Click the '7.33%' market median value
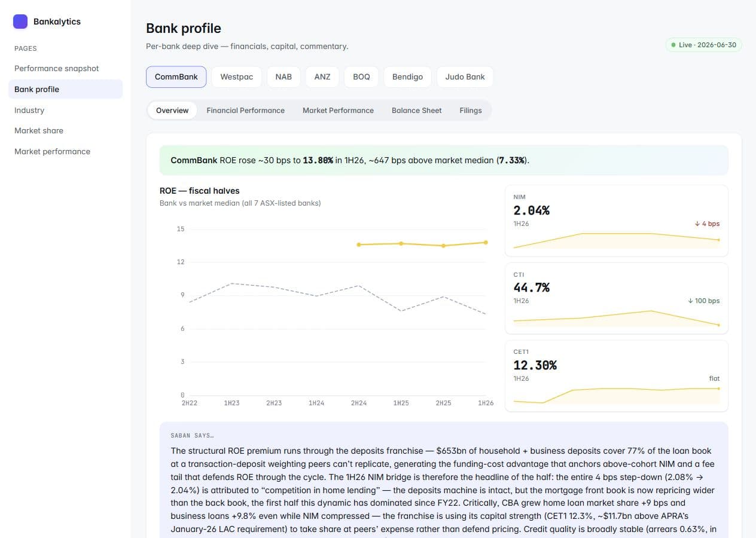Viewport: 756px width, 538px height. pos(512,160)
